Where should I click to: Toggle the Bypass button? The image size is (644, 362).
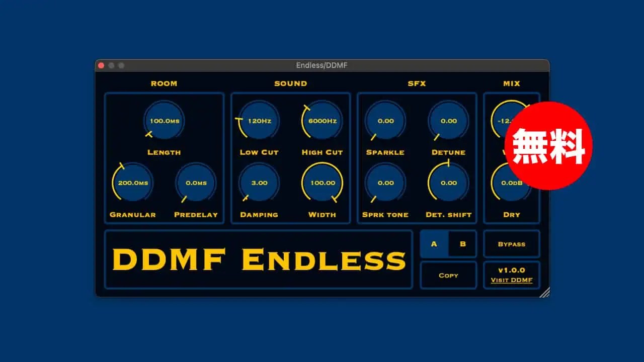[x=512, y=244]
